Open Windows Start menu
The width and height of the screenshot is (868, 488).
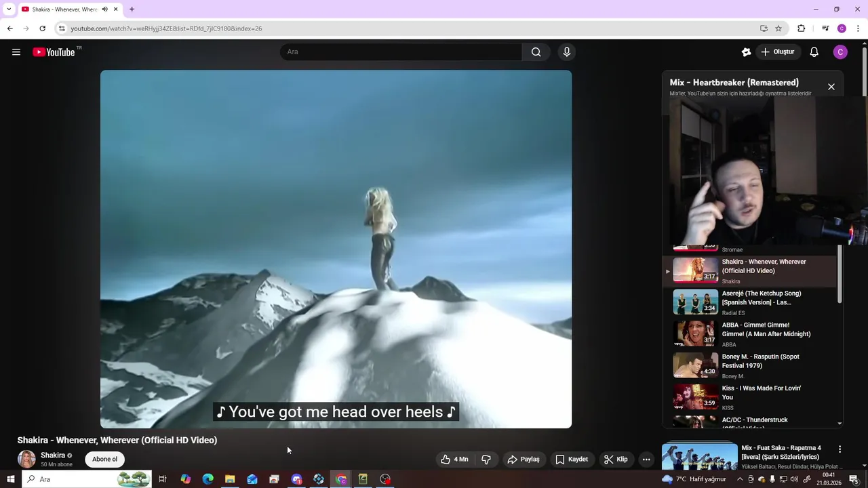10,479
